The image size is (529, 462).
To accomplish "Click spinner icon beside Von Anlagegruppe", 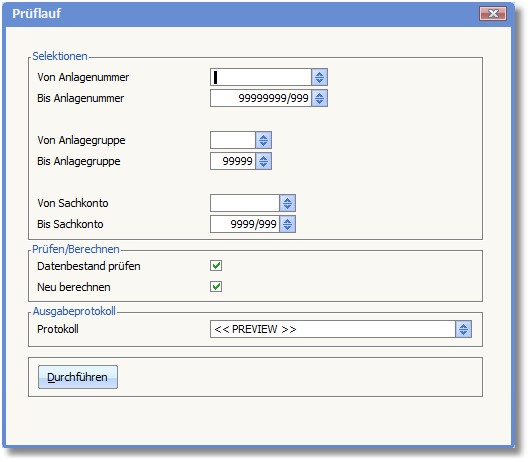I will click(263, 140).
